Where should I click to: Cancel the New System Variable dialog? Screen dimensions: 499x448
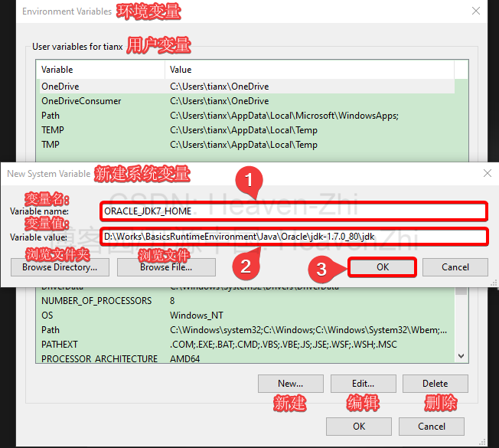click(x=455, y=267)
